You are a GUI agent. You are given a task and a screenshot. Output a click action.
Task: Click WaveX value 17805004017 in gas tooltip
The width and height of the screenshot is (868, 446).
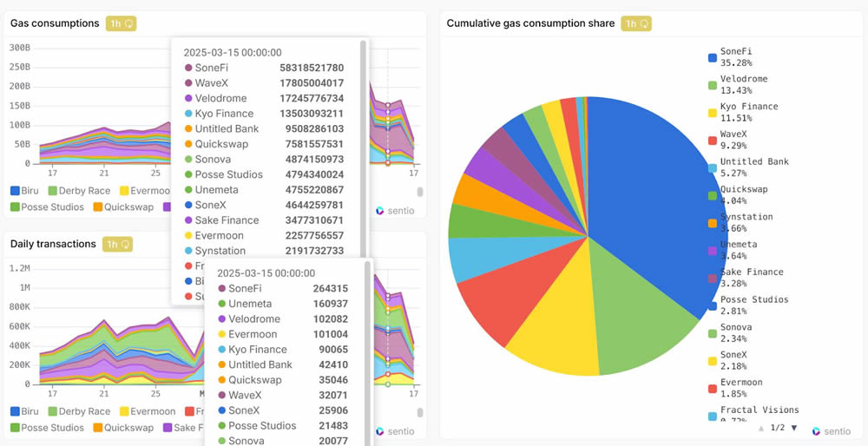[312, 83]
